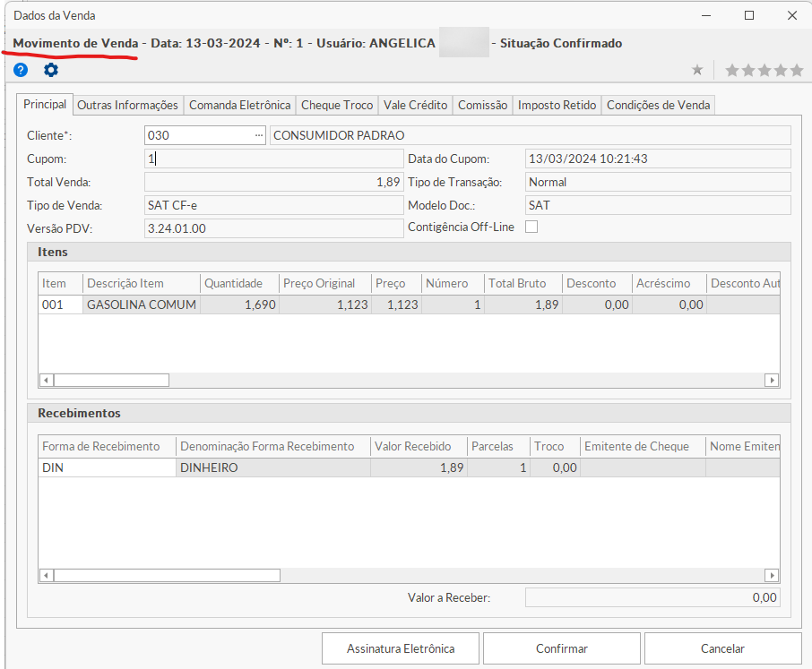Image resolution: width=812 pixels, height=669 pixels.
Task: Click Data do Cupom field
Action: pyautogui.click(x=658, y=159)
